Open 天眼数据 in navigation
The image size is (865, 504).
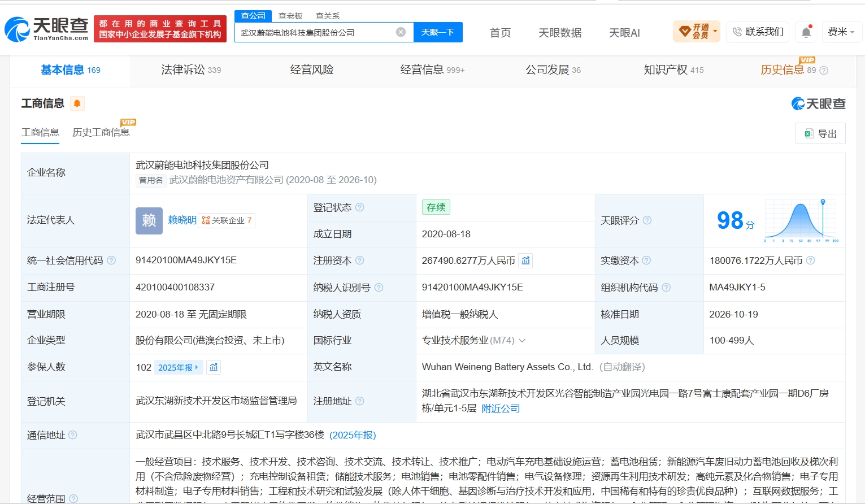[560, 33]
